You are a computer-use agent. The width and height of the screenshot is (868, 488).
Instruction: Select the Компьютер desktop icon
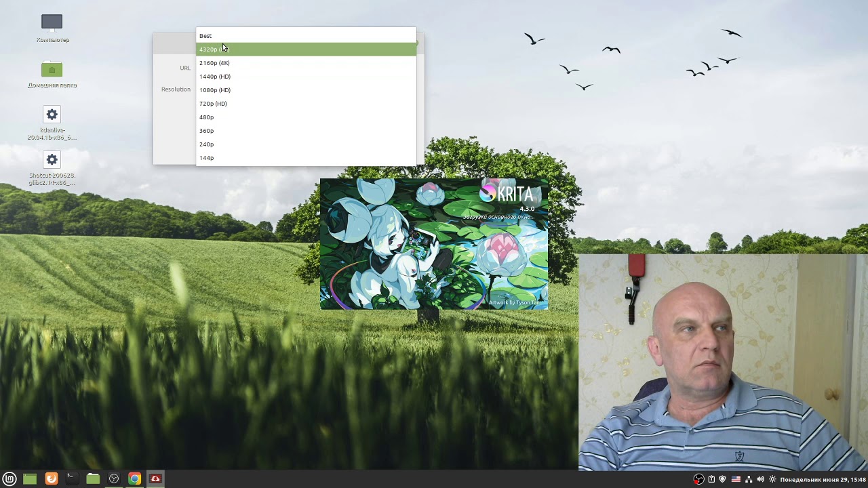[52, 28]
